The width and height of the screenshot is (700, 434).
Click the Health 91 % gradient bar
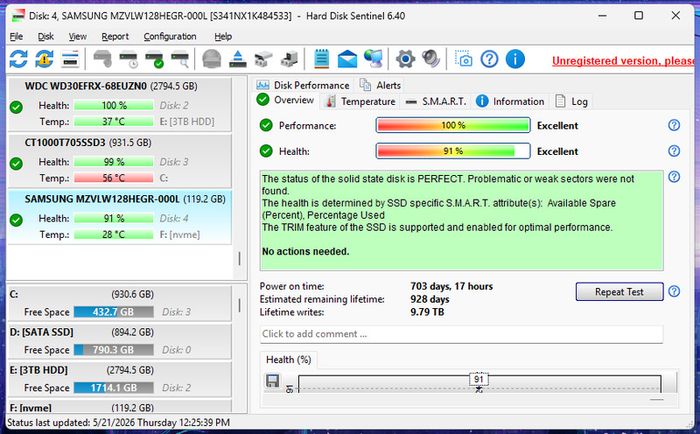[453, 151]
